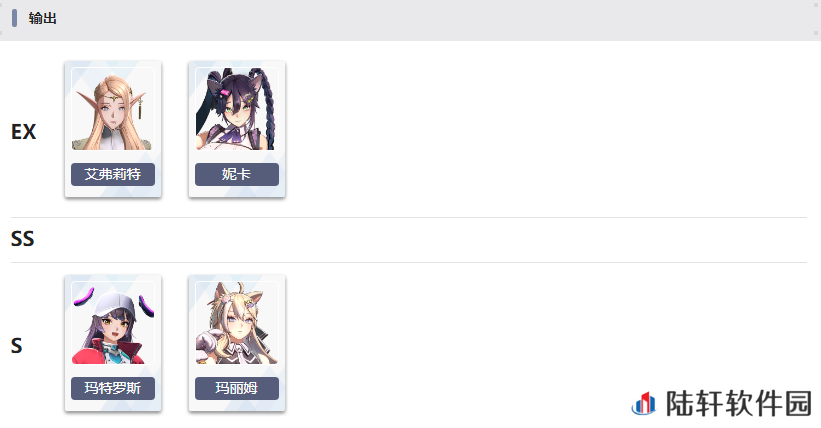Click the SS tier label
This screenshot has height=428, width=821.
[23, 239]
